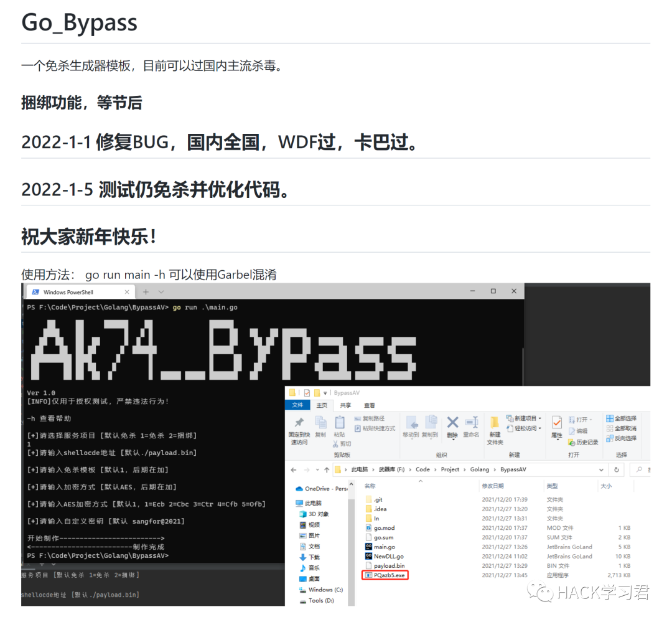Select OneDrive in the navigation pane
The width and height of the screenshot is (672, 622).
[x=322, y=489]
